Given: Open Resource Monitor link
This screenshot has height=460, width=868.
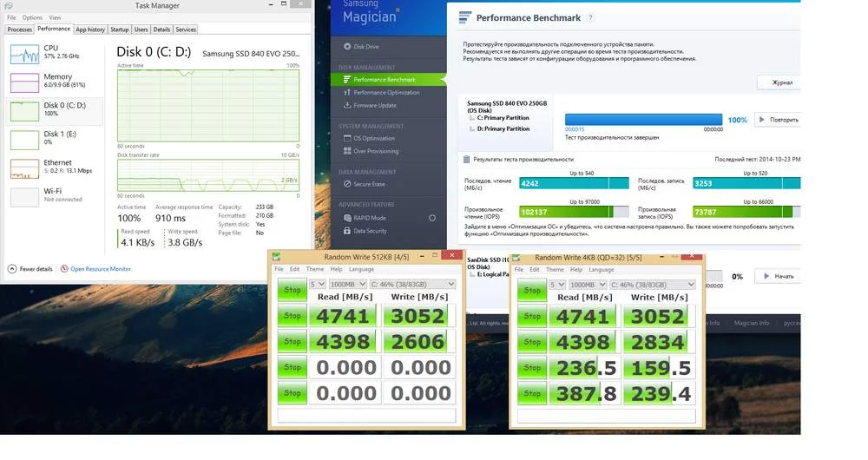Looking at the screenshot, I should coord(101,269).
